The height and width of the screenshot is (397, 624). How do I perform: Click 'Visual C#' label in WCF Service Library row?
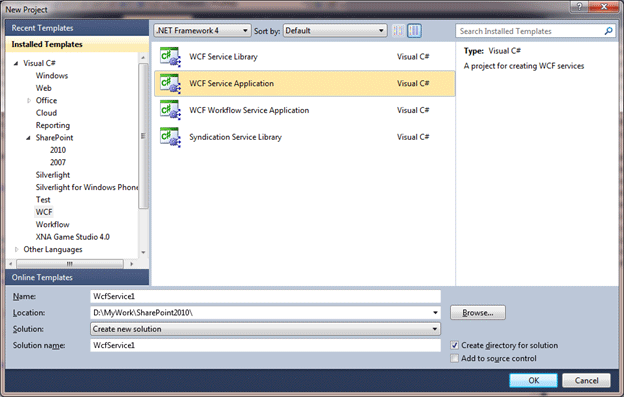click(x=413, y=57)
